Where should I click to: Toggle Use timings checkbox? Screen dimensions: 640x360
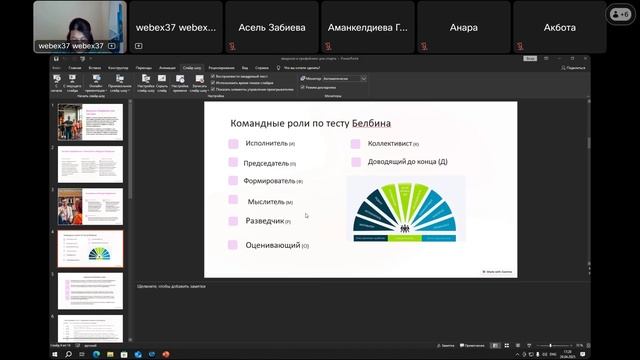tap(213, 82)
